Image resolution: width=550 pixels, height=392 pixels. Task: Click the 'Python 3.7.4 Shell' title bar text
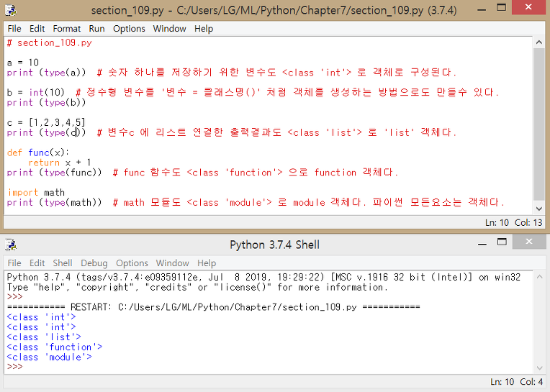(x=275, y=245)
